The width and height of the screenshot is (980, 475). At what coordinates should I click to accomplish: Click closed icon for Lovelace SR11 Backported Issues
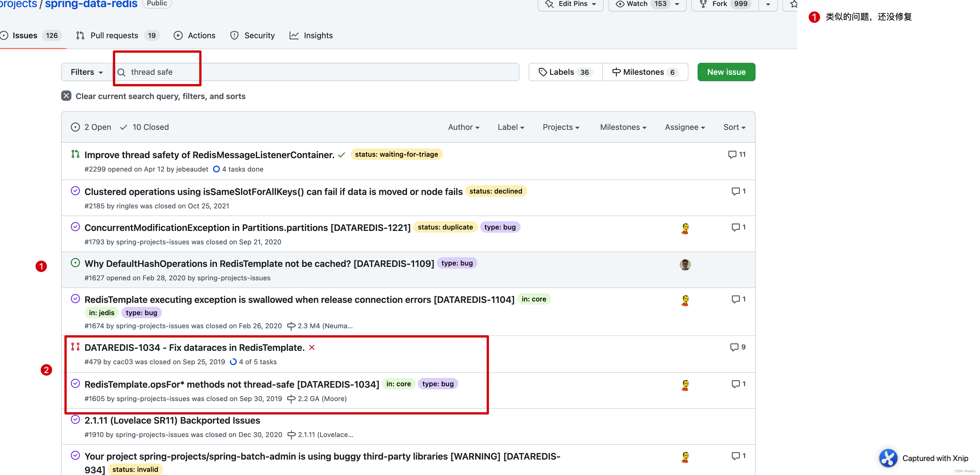click(75, 419)
